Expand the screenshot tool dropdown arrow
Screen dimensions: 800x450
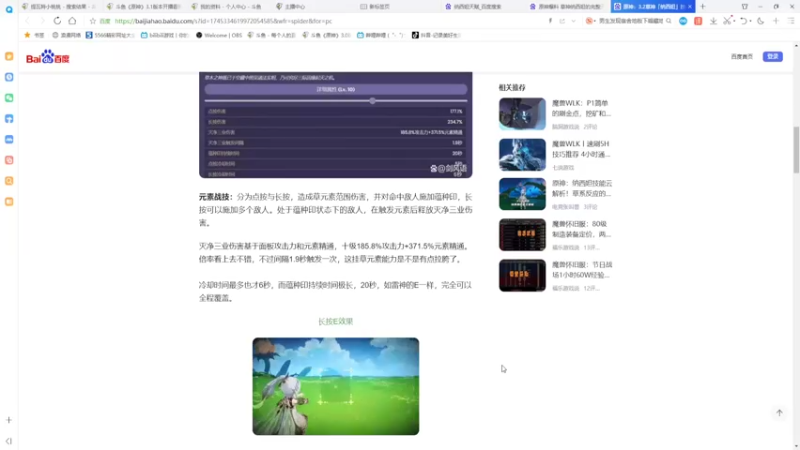(x=734, y=21)
